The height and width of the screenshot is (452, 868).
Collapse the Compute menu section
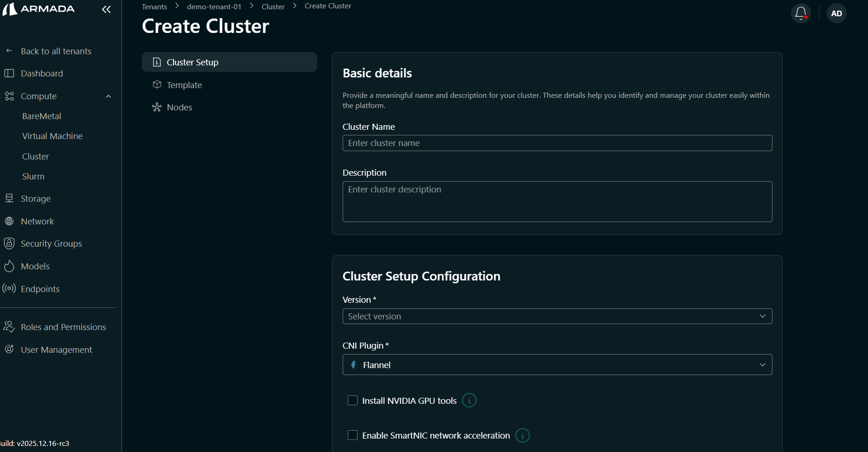[108, 96]
